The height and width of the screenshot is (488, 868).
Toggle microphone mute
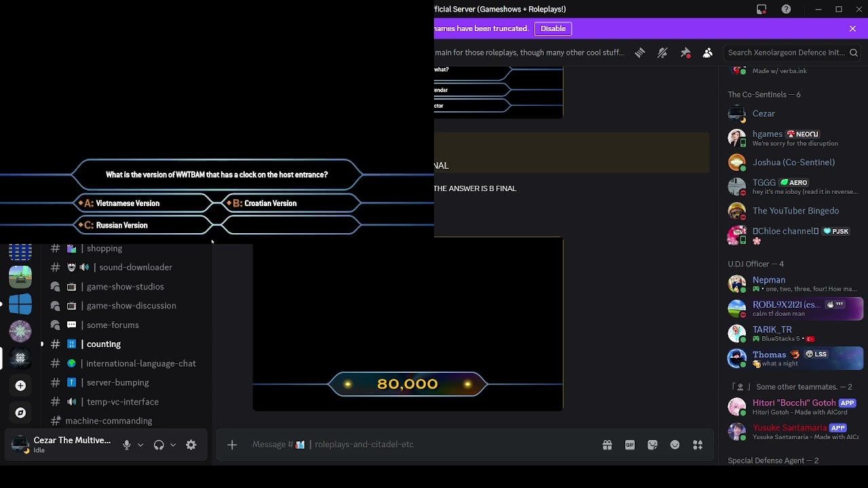[x=127, y=445]
